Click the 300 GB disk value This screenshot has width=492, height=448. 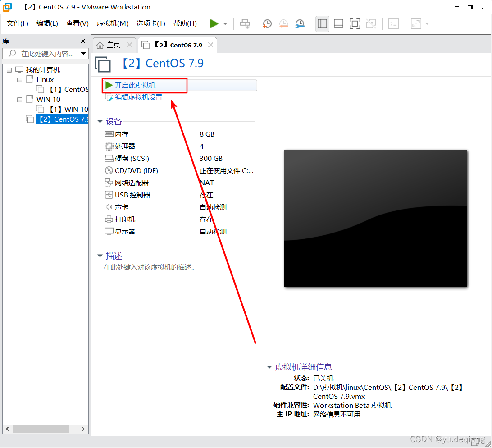pyautogui.click(x=211, y=159)
